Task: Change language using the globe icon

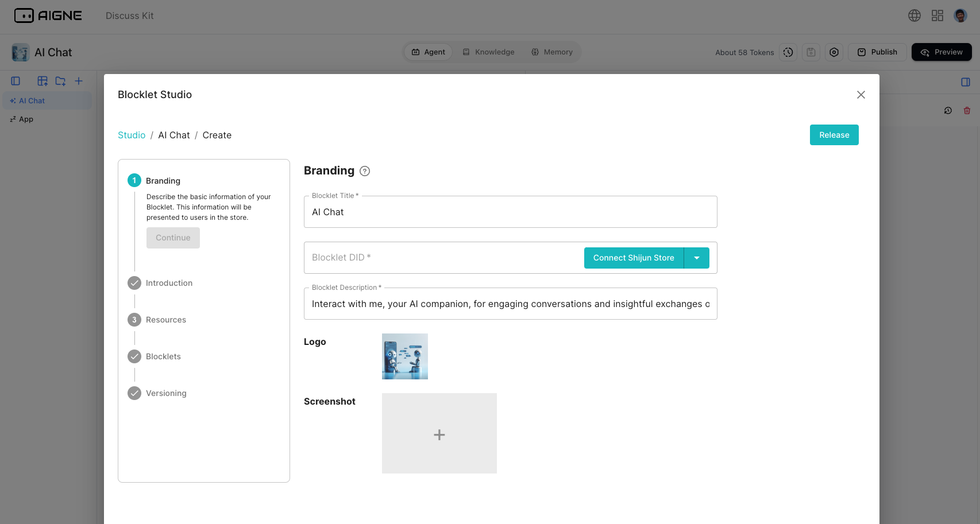Action: tap(914, 15)
